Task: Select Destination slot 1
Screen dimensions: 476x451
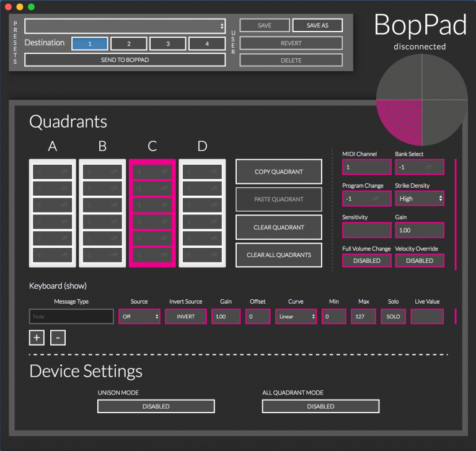Action: tap(90, 44)
